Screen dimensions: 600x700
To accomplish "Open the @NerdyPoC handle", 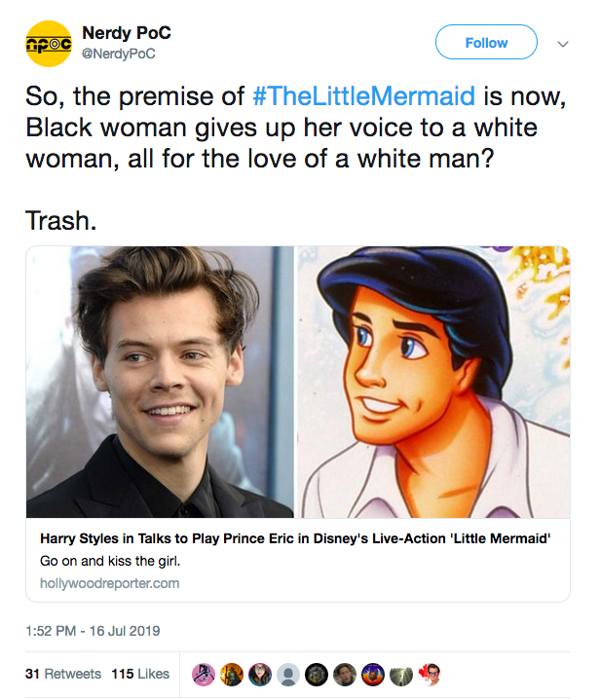I will [x=119, y=54].
